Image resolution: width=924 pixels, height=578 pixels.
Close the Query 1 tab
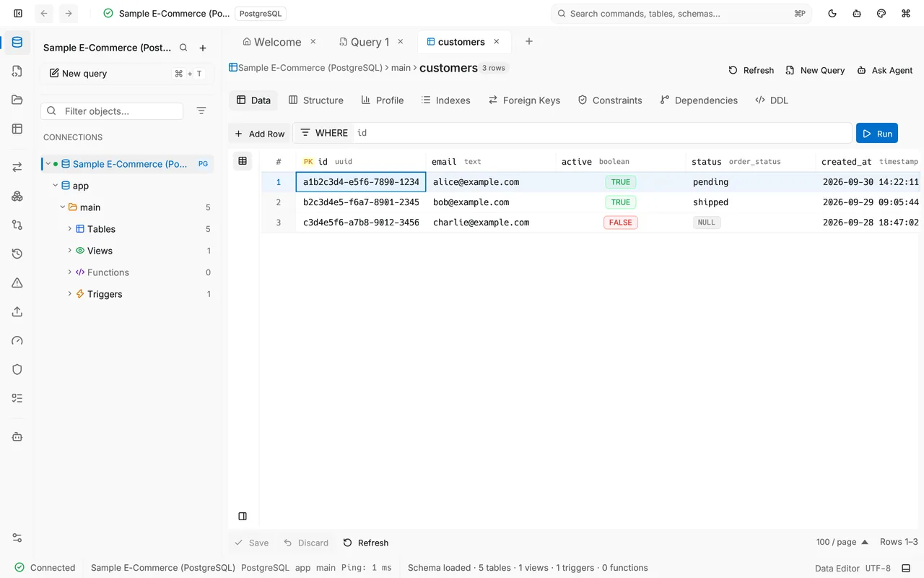[x=401, y=42]
